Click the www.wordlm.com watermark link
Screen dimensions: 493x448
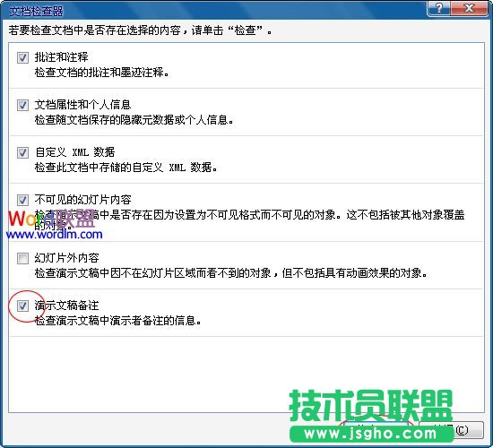point(54,234)
